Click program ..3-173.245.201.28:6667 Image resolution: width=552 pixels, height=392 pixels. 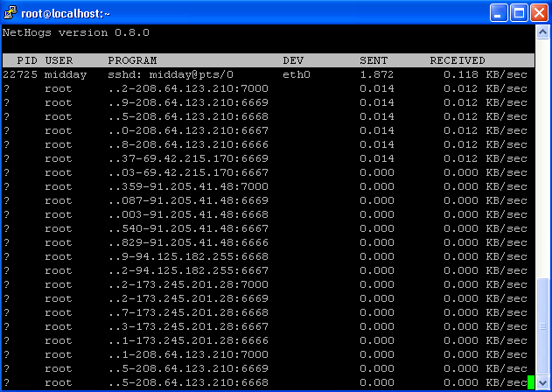[x=188, y=326]
